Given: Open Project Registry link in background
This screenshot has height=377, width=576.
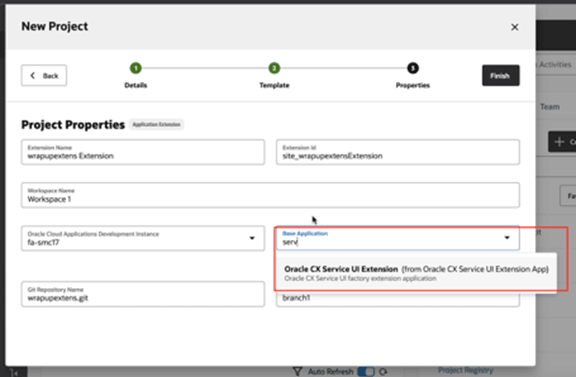Looking at the screenshot, I should (465, 370).
